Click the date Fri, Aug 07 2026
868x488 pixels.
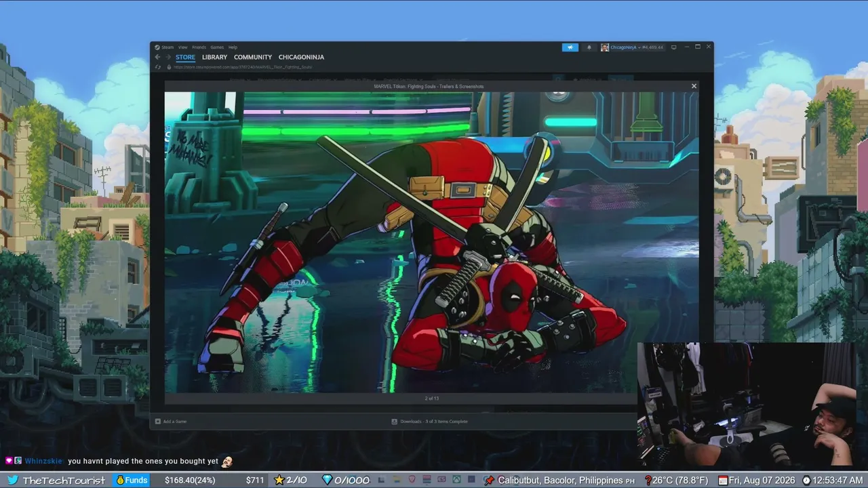click(x=763, y=480)
